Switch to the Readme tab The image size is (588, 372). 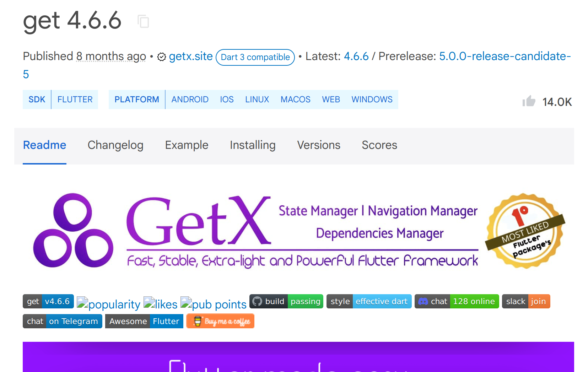coord(44,145)
